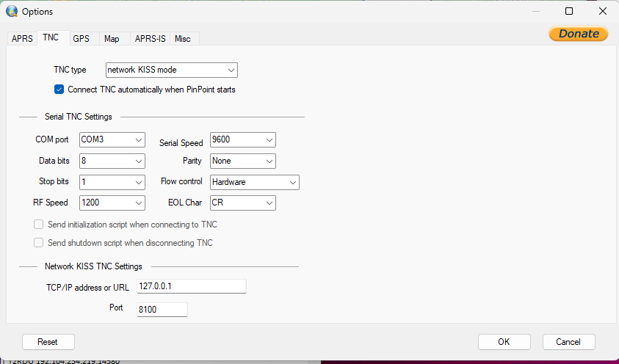Open the Parity dropdown

(242, 161)
